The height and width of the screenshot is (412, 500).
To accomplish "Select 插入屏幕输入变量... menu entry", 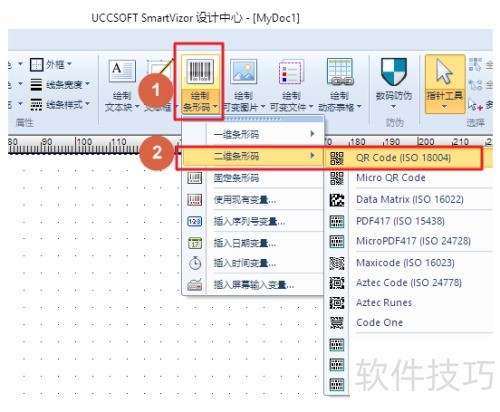I will pos(253,285).
